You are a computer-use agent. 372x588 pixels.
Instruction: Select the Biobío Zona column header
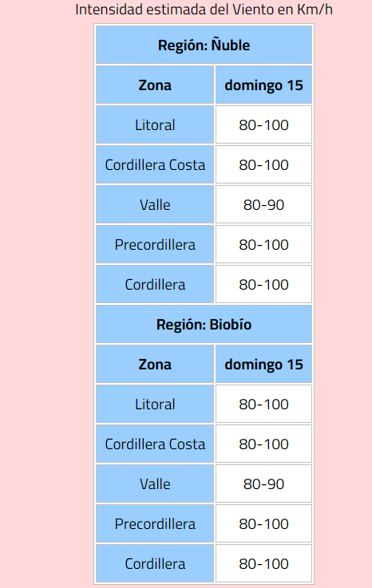click(155, 364)
